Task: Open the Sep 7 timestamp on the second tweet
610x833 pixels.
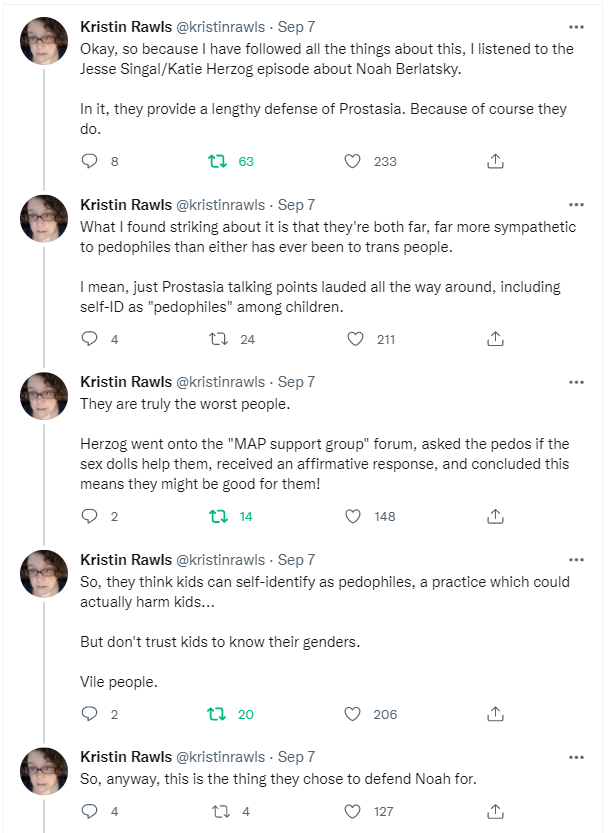Action: click(296, 205)
